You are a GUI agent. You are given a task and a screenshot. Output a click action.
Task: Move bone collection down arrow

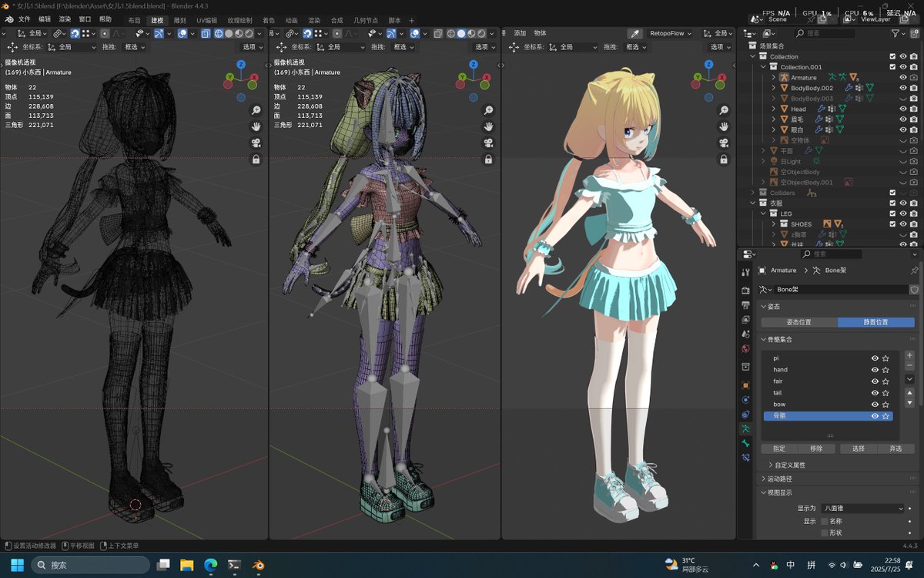tap(909, 403)
